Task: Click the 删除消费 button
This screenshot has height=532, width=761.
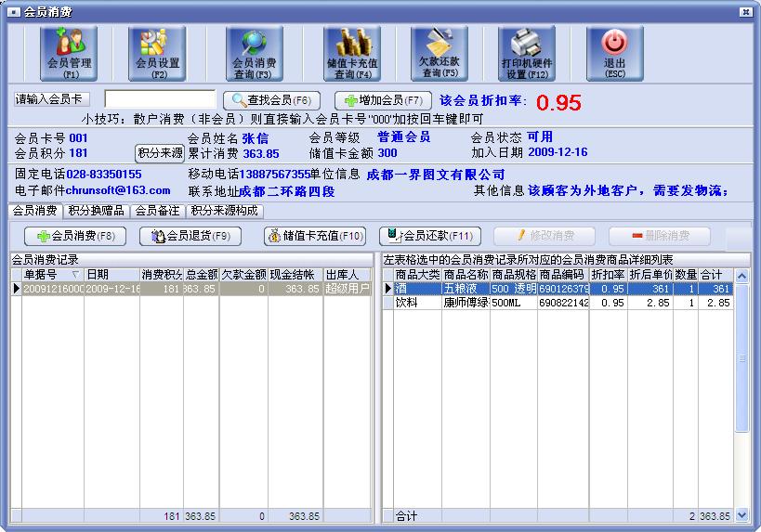Action: tap(660, 236)
